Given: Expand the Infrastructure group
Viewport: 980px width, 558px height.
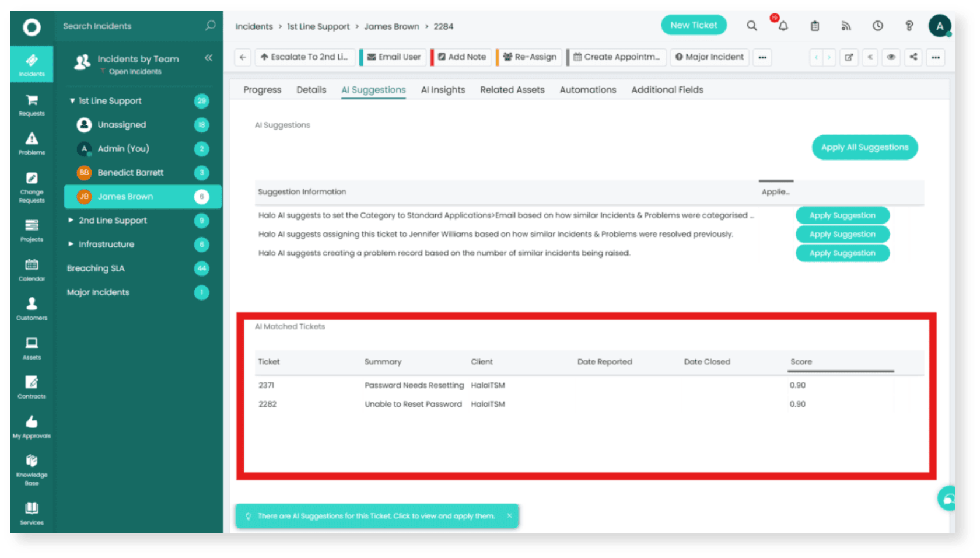Looking at the screenshot, I should [71, 245].
